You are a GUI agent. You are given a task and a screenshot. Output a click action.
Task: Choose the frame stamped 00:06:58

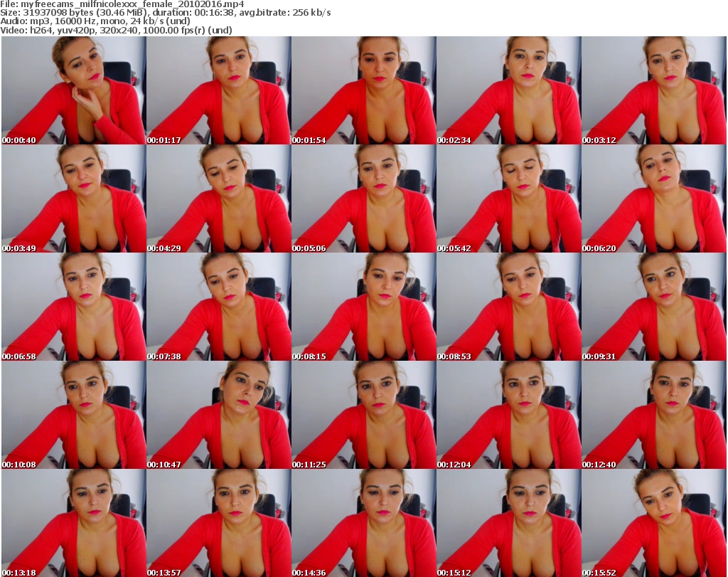click(x=73, y=307)
